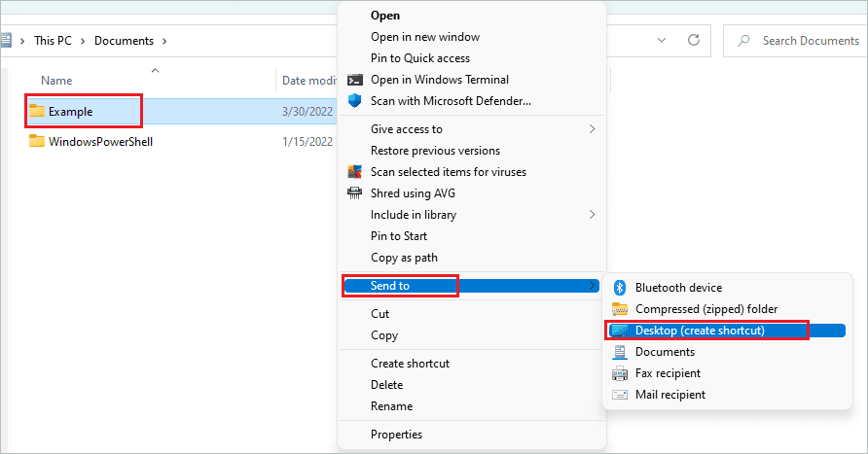Choose Rename from context menu
This screenshot has width=868, height=454.
point(391,406)
